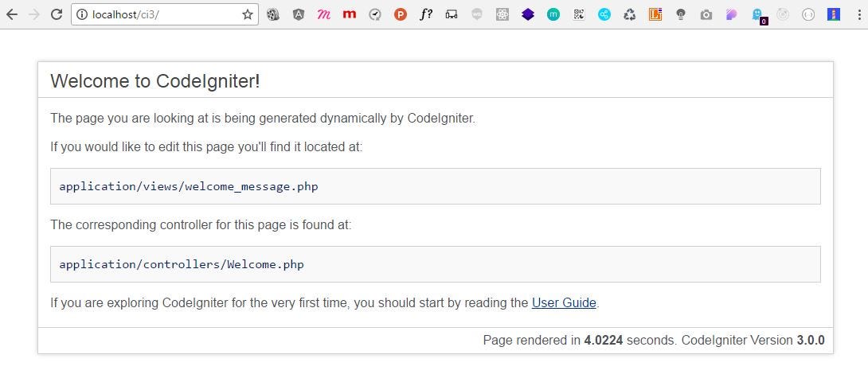
Task: Click the 'Welcome to CodeIgniter!' heading
Action: pos(155,81)
